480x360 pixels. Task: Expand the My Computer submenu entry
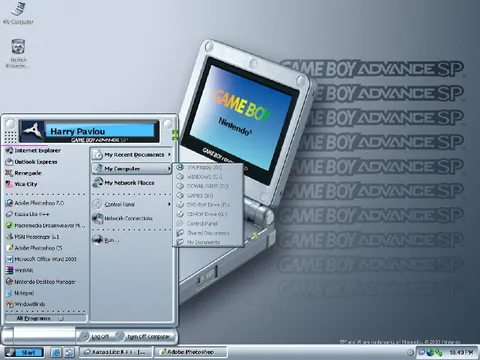[x=132, y=169]
